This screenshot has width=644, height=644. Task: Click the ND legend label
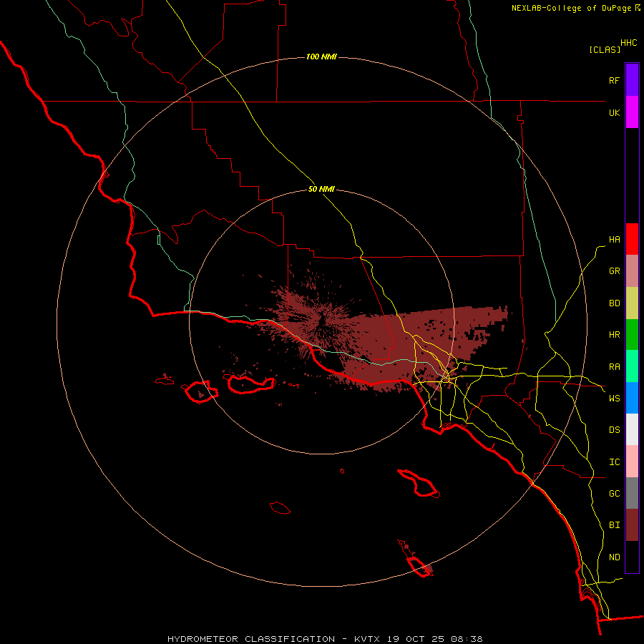click(x=614, y=557)
